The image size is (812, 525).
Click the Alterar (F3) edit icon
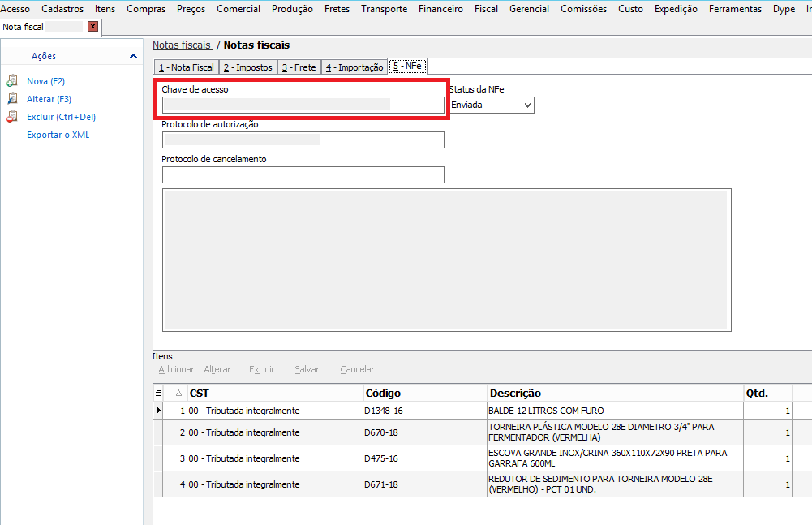tap(12, 98)
